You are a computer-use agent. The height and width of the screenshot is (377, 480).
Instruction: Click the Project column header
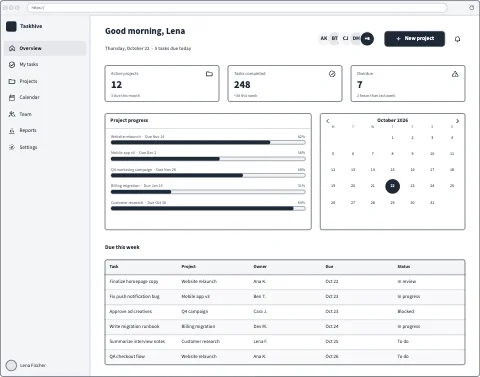(x=189, y=267)
